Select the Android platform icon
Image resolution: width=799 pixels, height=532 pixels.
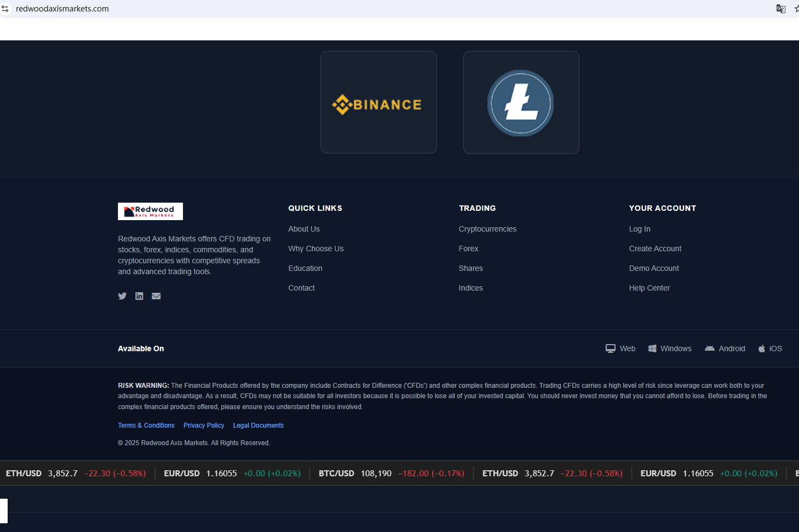tap(709, 348)
